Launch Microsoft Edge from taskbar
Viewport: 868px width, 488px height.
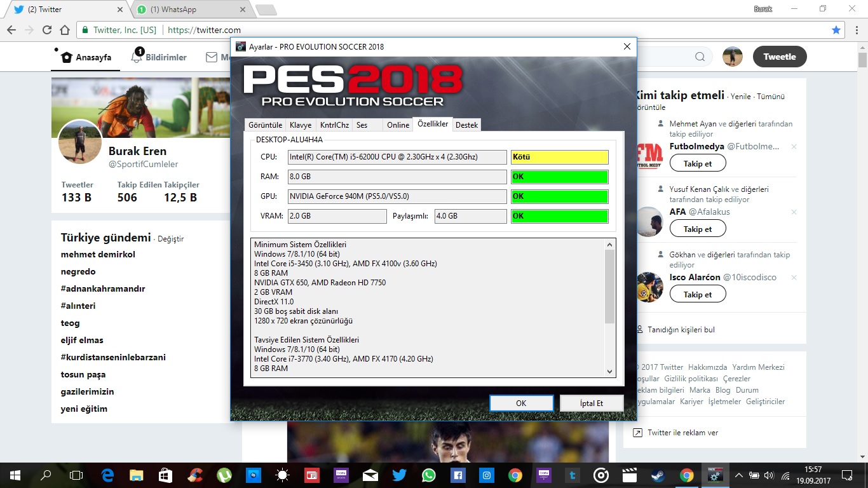click(107, 475)
